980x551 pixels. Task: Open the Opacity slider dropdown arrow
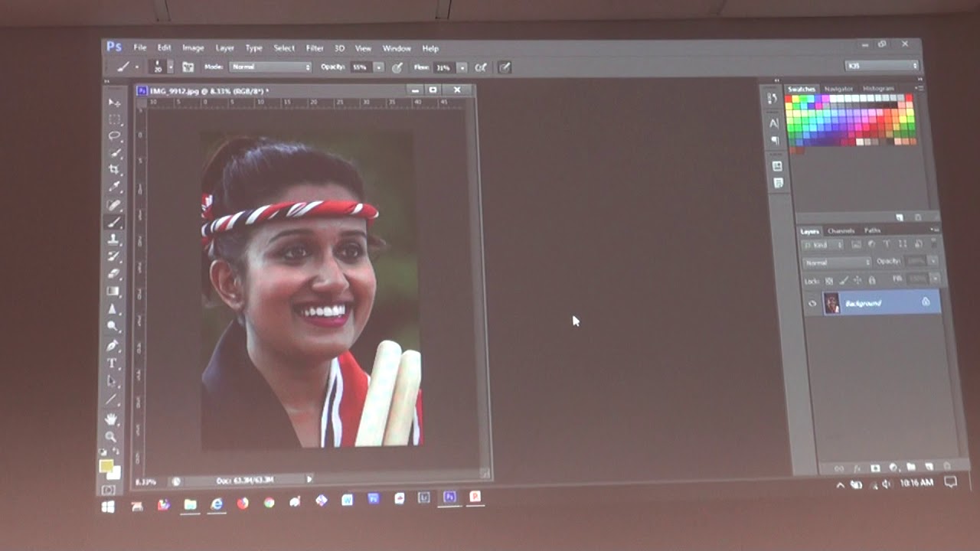[x=378, y=67]
